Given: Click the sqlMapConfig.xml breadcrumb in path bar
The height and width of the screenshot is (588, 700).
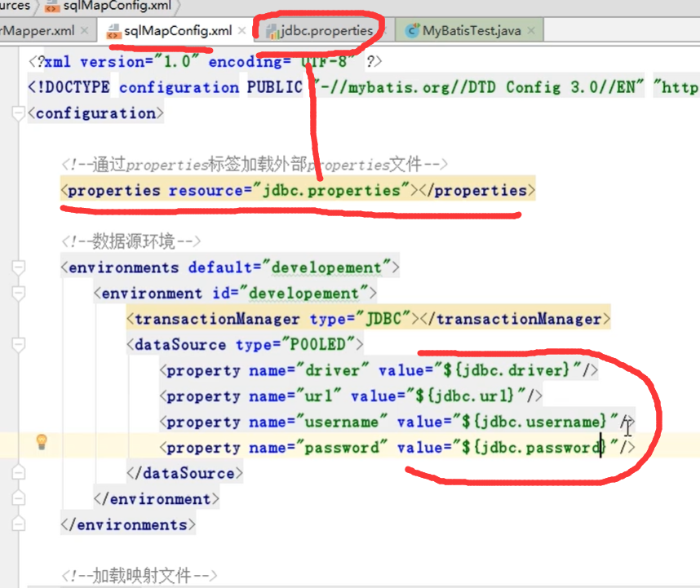Looking at the screenshot, I should (x=117, y=6).
